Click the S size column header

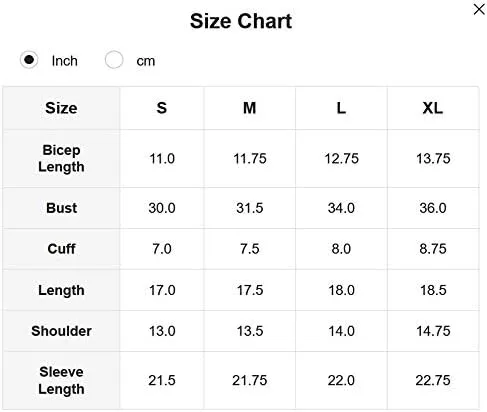pos(162,108)
